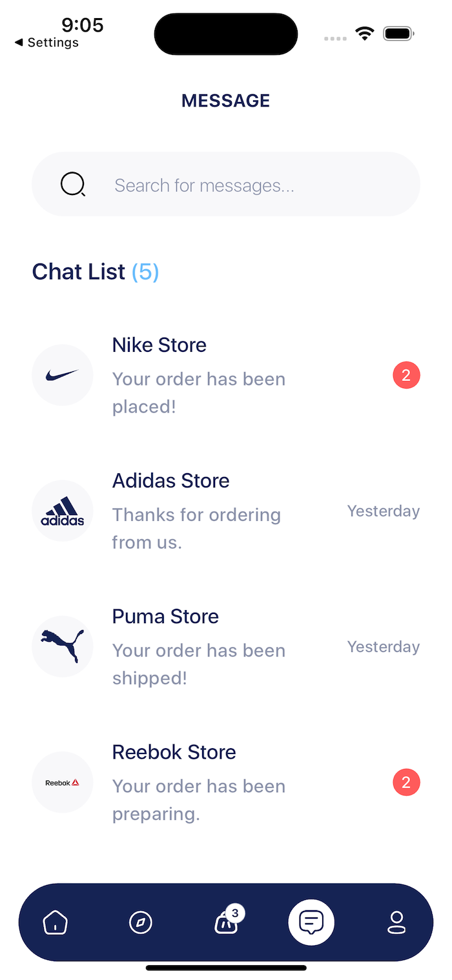Click the Reebok Store circular logo
This screenshot has height=980, width=452.
[x=62, y=782]
